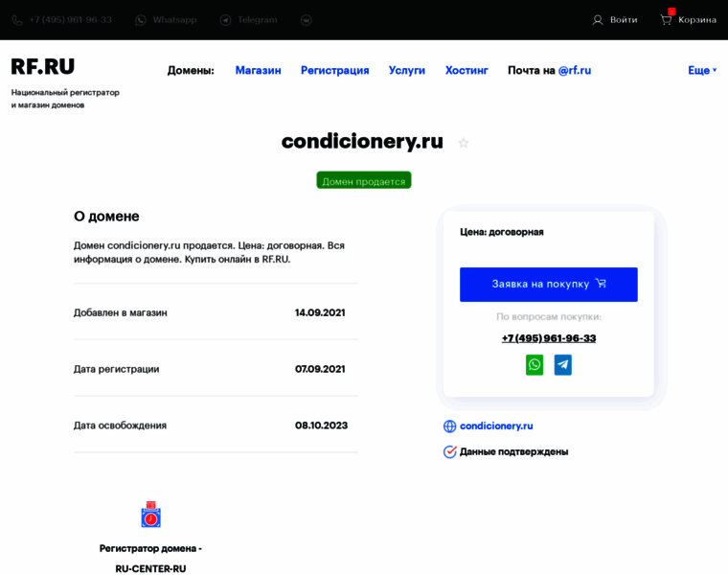
Task: Open the Telegram link in the top bar
Action: 258,20
